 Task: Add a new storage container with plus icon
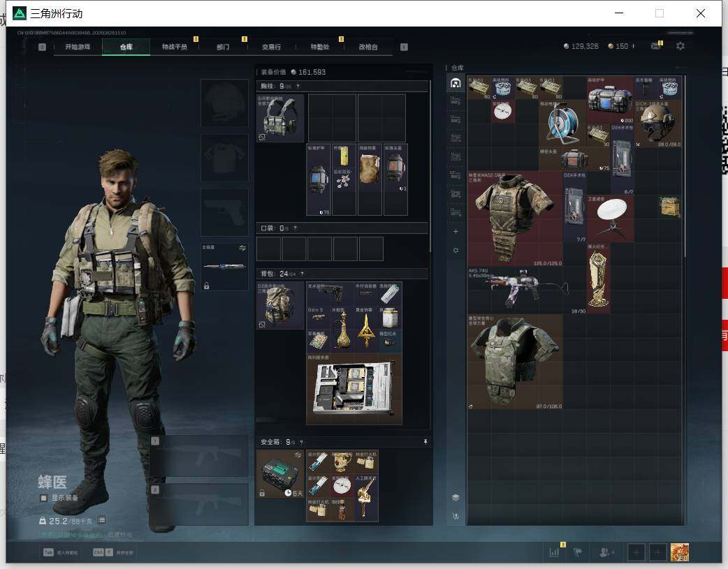[x=456, y=231]
